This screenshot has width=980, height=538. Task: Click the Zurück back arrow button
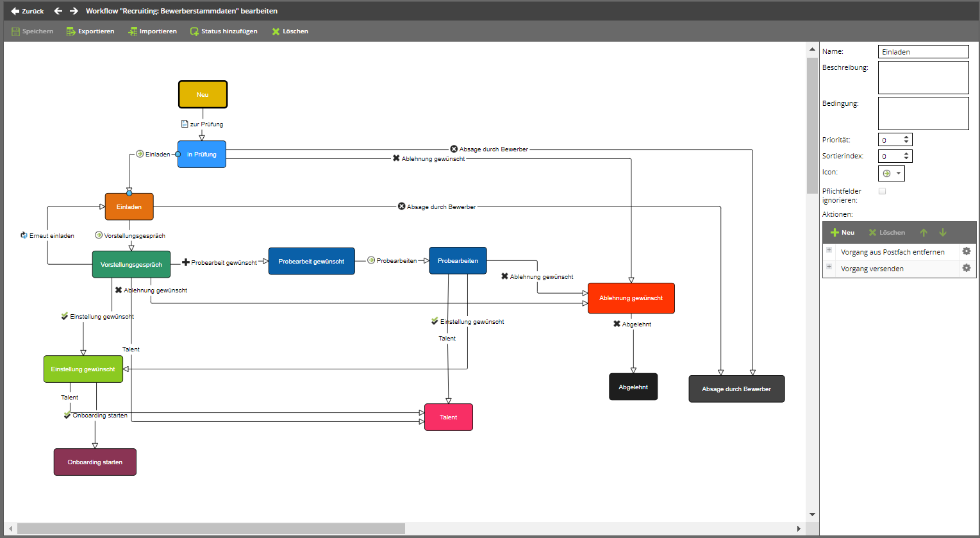[28, 11]
